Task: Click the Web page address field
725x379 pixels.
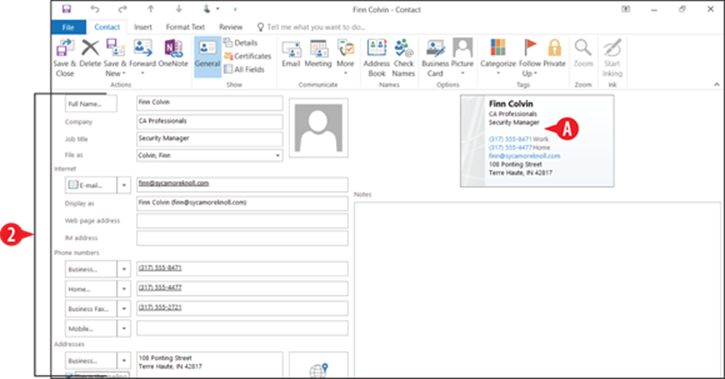Action: (x=242, y=221)
